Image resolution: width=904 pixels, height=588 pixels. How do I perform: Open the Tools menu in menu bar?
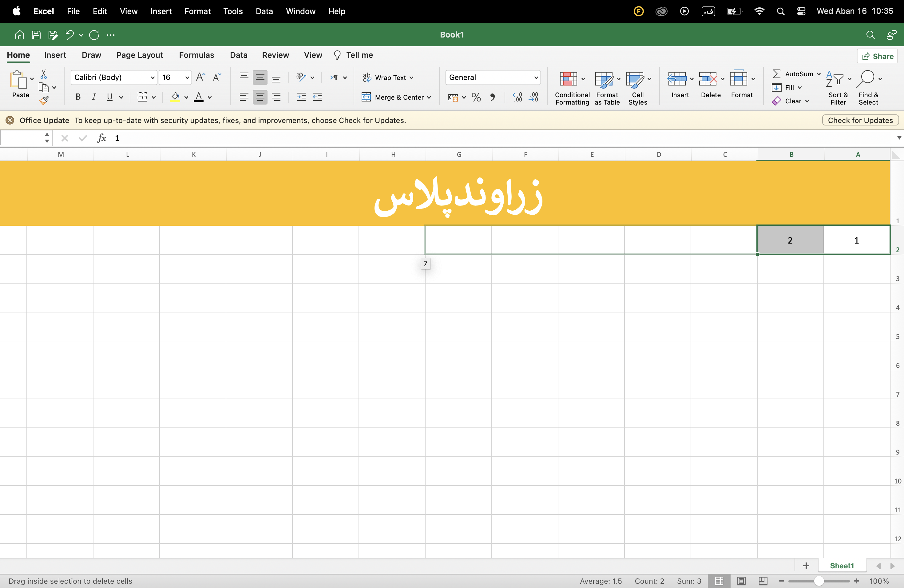pos(233,11)
